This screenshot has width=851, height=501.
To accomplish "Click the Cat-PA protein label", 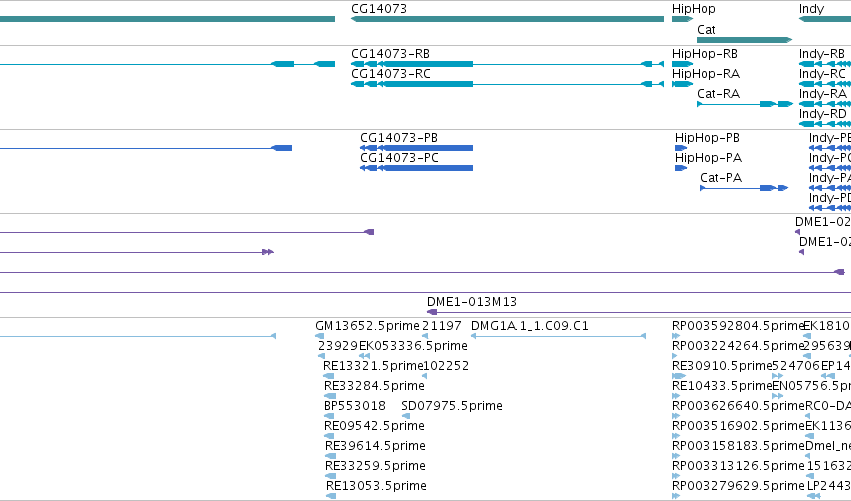I will tap(721, 178).
